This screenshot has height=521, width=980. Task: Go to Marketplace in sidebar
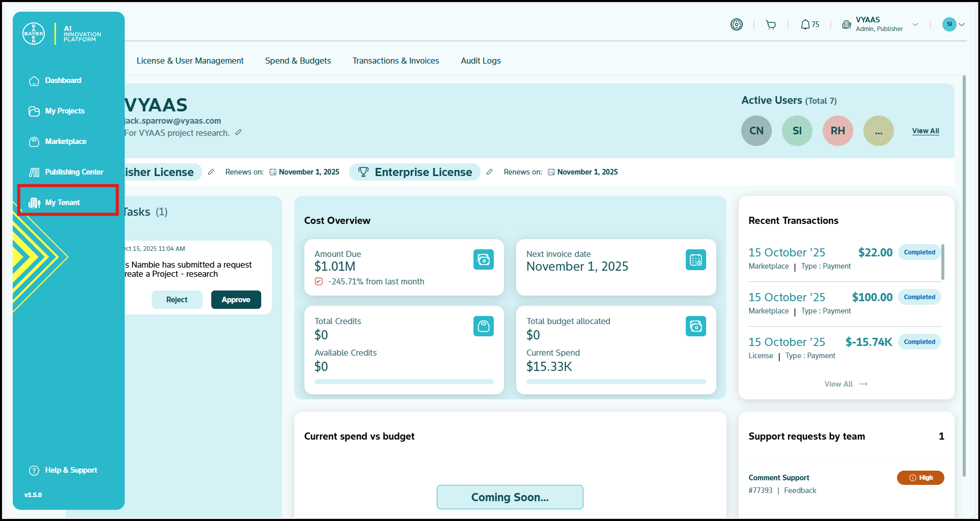[x=65, y=141]
